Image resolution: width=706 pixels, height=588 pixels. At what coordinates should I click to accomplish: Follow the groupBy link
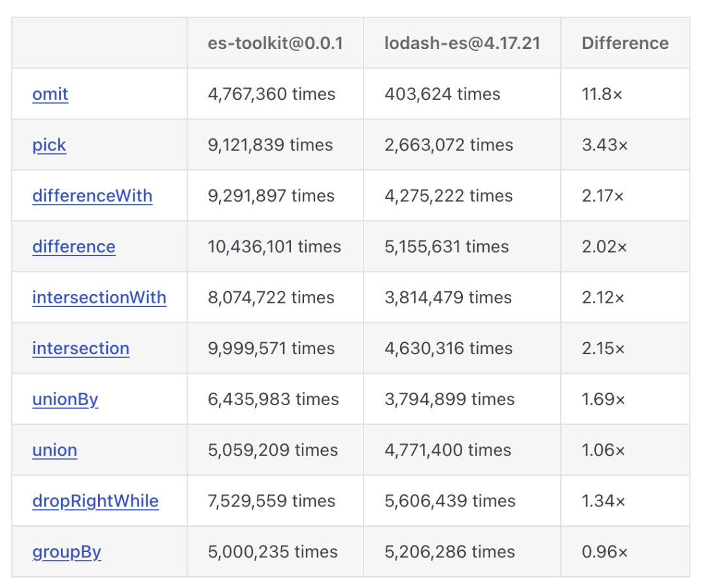(67, 551)
